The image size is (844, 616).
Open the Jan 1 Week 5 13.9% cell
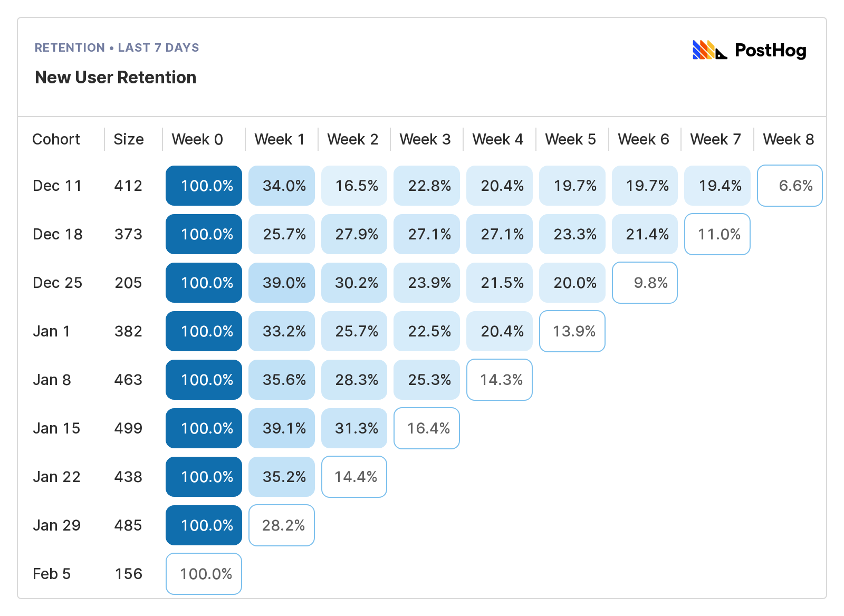click(x=572, y=331)
